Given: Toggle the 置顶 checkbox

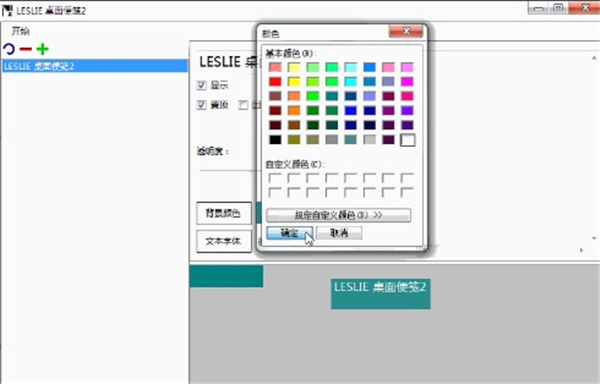Looking at the screenshot, I should [x=202, y=104].
